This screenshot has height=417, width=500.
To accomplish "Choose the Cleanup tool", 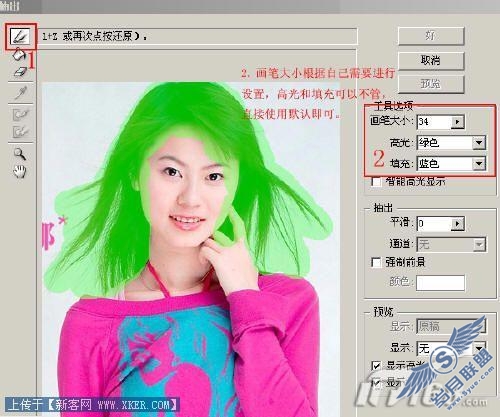I will pos(21,114).
